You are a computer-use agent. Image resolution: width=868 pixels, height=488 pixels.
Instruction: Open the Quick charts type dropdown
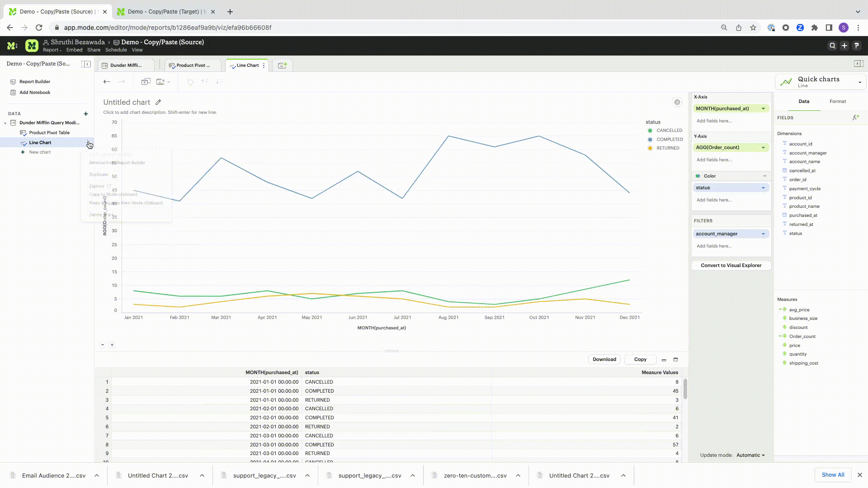click(x=859, y=82)
